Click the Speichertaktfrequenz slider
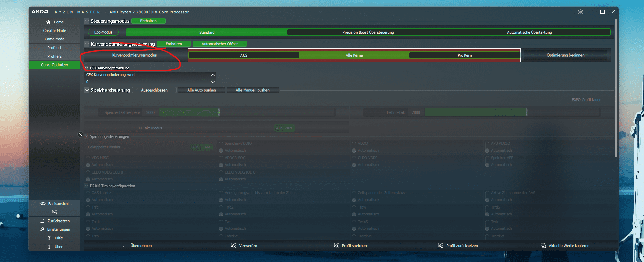This screenshot has height=262, width=644. [247, 112]
